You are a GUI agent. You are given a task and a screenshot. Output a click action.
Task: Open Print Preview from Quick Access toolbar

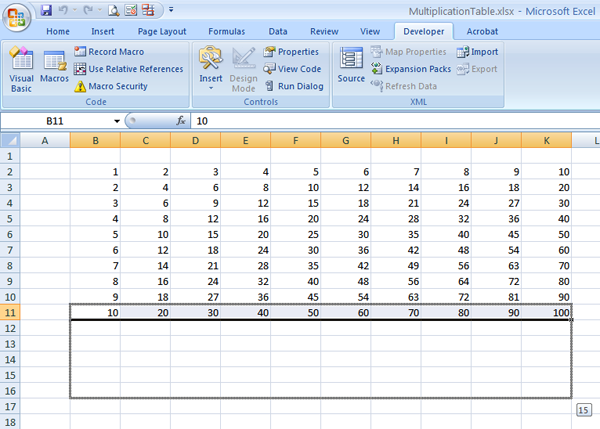tap(113, 10)
